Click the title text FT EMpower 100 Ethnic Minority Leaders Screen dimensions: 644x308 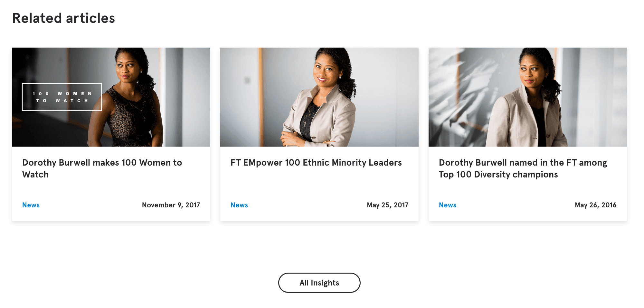click(316, 163)
